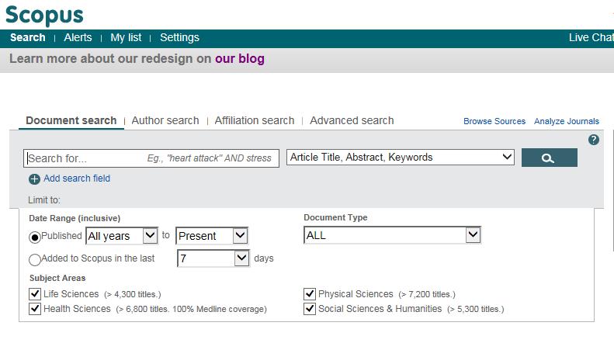
Task: Open the Browse Sources link
Action: tap(494, 121)
